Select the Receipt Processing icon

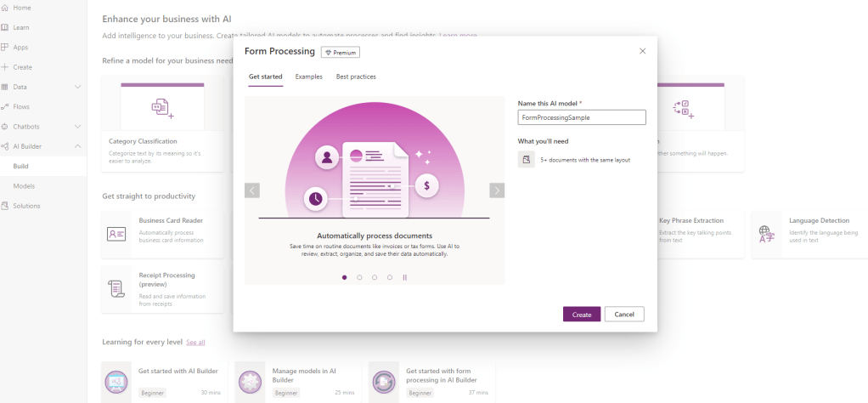click(116, 289)
